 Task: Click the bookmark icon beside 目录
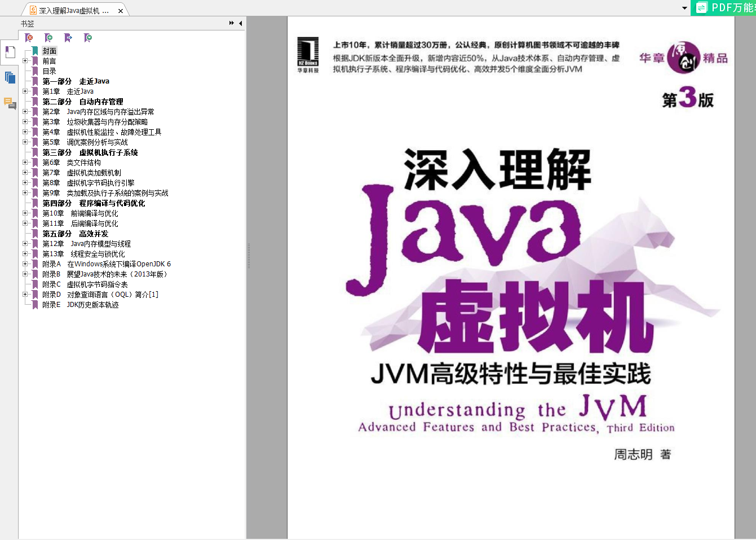(x=36, y=71)
